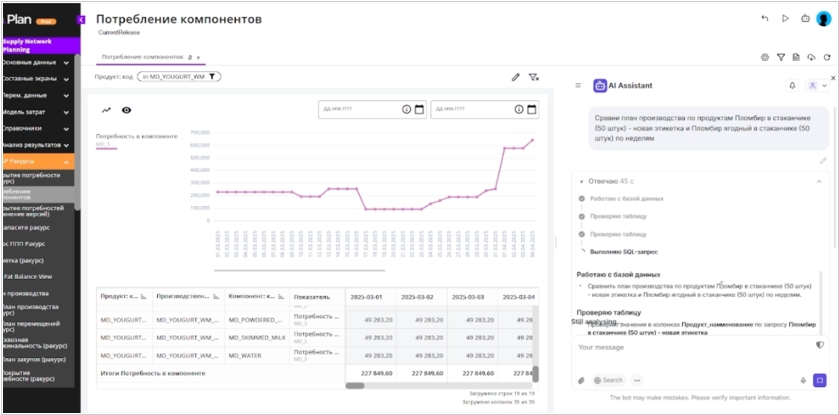
Task: Open view settings gear icon in toolbar
Action: pyautogui.click(x=765, y=57)
